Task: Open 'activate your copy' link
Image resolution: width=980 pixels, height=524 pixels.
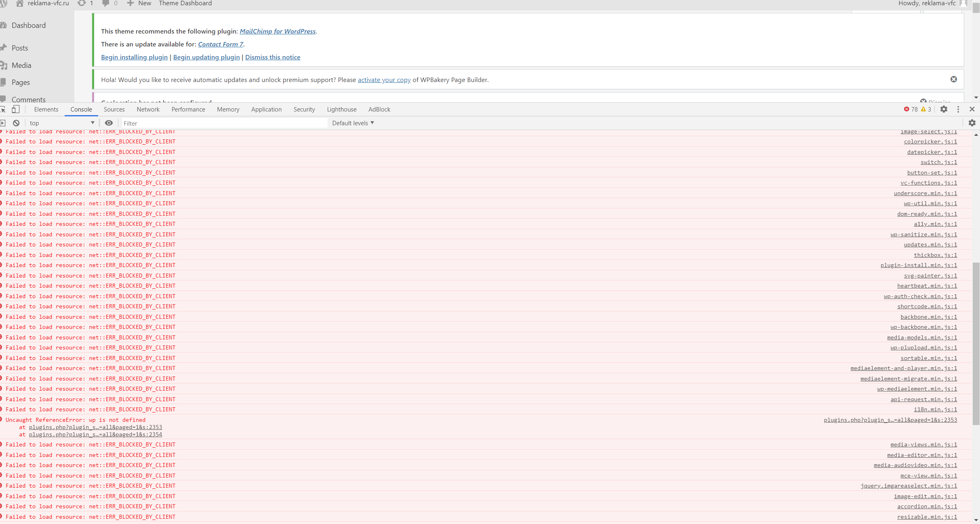Action: (x=384, y=80)
